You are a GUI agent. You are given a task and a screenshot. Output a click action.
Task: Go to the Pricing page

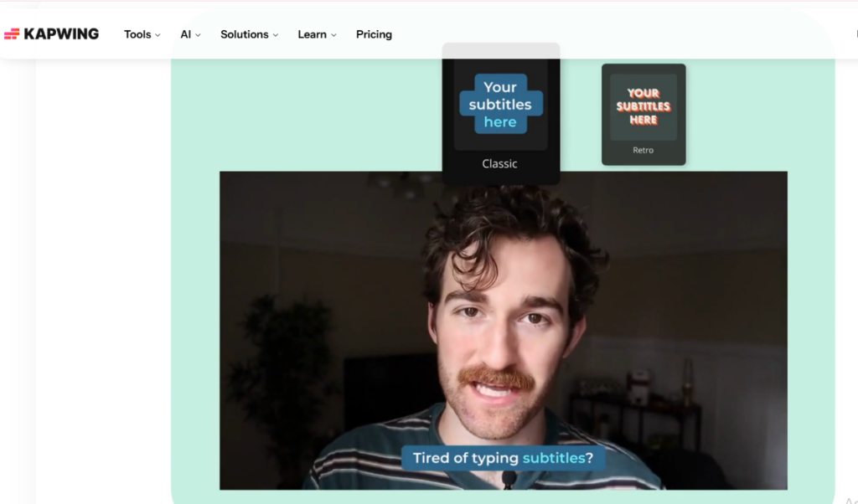[x=374, y=34]
